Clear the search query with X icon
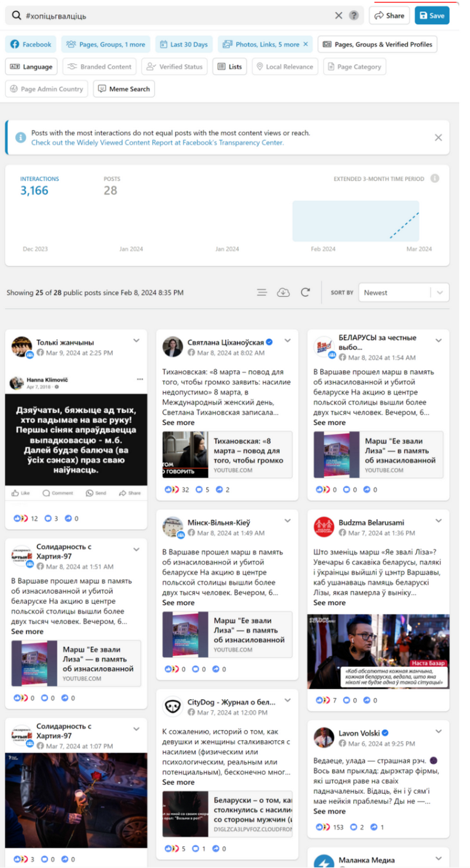Screen dimensions: 470x868 coord(338,16)
